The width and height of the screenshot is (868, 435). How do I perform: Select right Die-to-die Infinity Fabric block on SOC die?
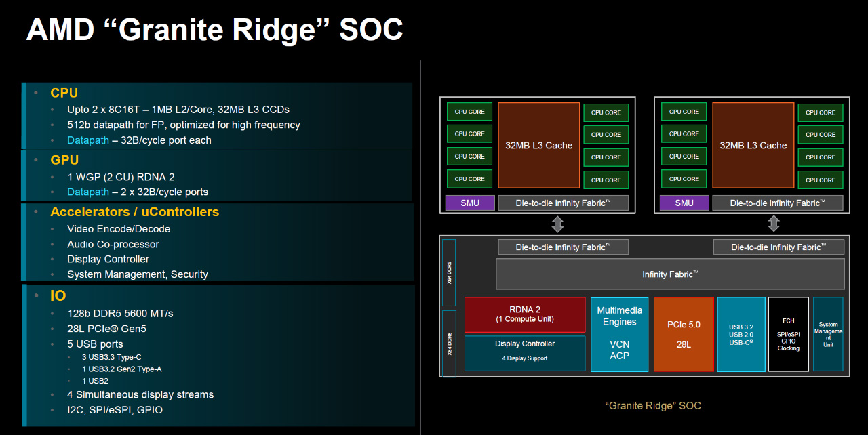tap(778, 247)
